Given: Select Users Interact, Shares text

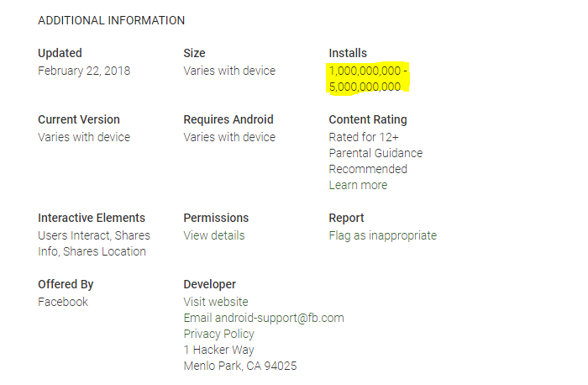Looking at the screenshot, I should tap(94, 235).
